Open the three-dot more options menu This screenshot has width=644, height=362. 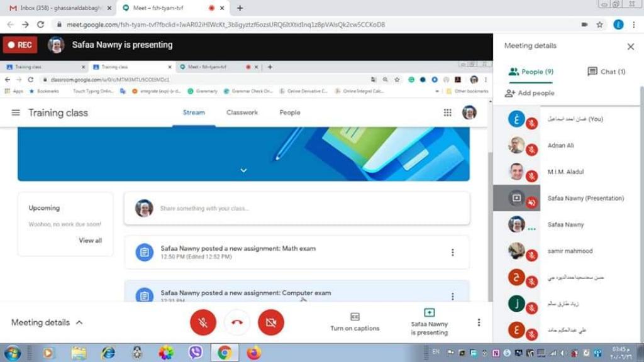pos(479,322)
